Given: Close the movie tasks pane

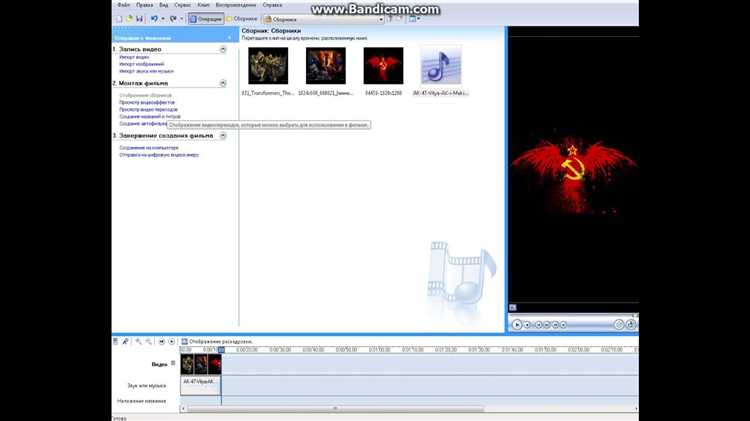Looking at the screenshot, I should [230, 37].
